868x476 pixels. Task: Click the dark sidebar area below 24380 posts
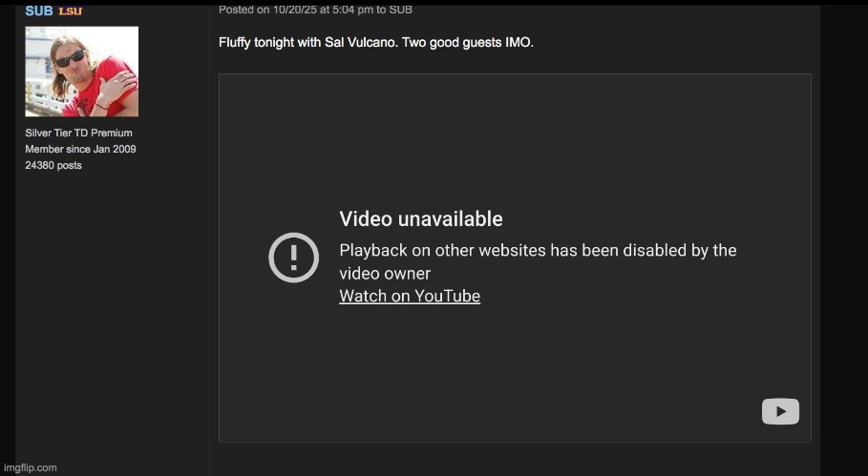(x=111, y=315)
